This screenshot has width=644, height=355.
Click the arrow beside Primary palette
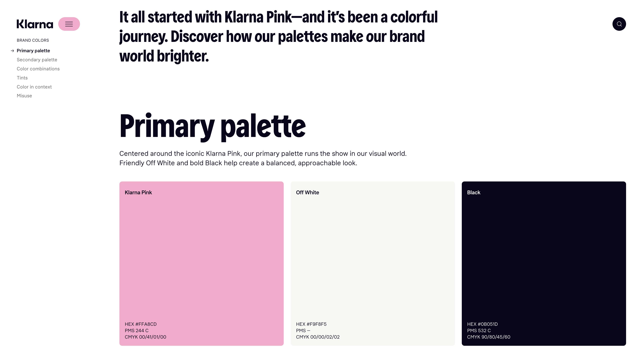pyautogui.click(x=12, y=51)
